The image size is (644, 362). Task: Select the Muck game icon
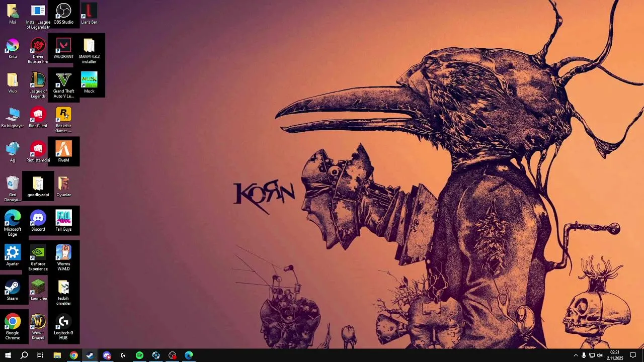tap(89, 83)
